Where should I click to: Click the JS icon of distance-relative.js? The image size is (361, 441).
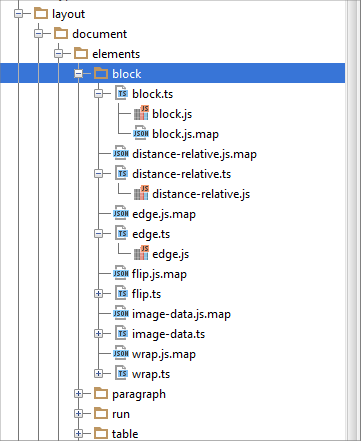(x=141, y=193)
